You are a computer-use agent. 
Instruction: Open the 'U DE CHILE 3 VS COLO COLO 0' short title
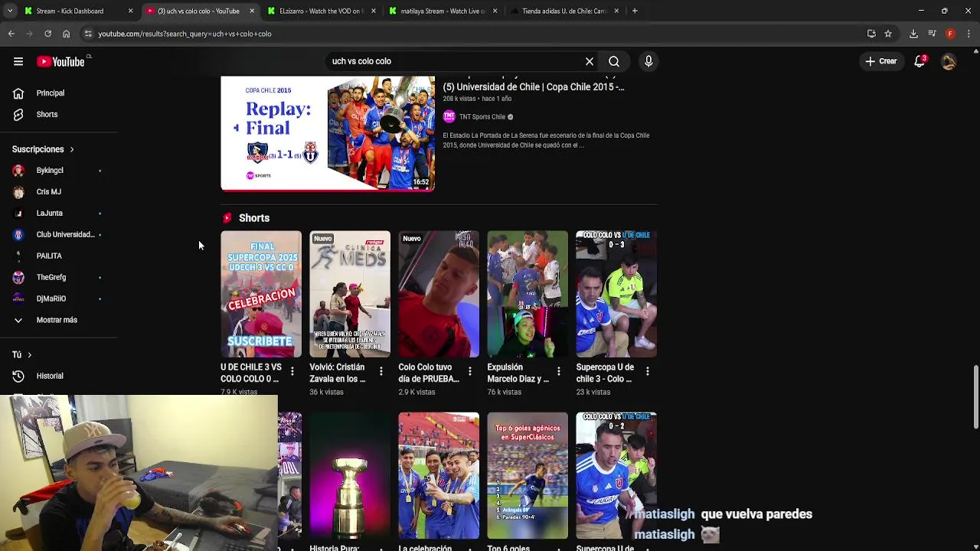click(251, 373)
